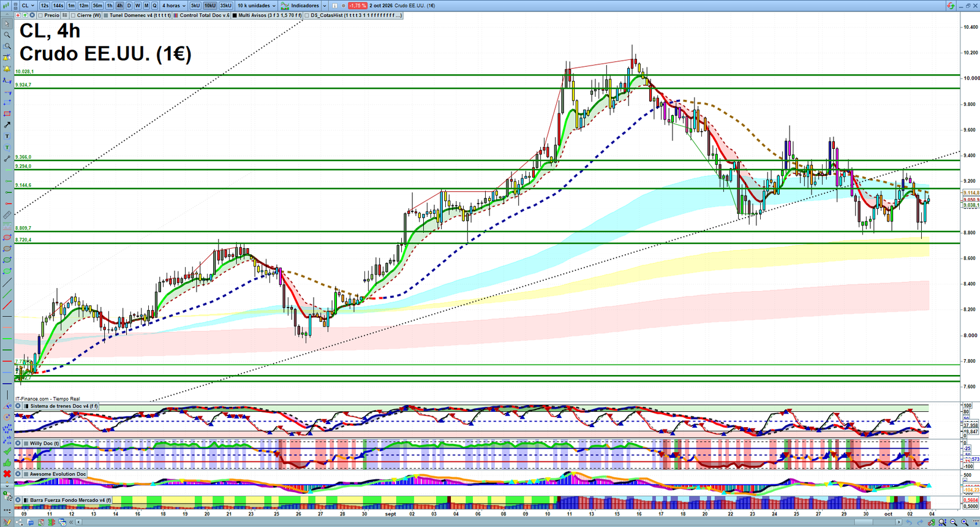
Task: Close the Sistema de trenes Doc v4 panel
Action: pyautogui.click(x=18, y=406)
